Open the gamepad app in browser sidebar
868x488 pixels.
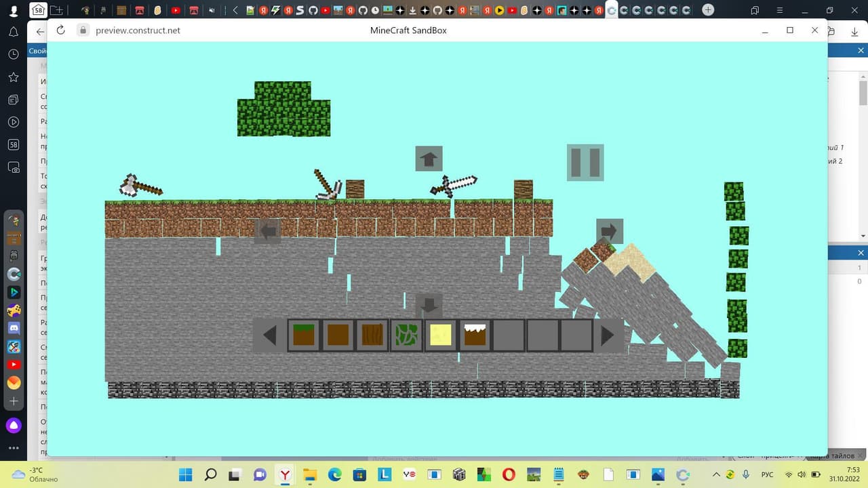click(14, 310)
